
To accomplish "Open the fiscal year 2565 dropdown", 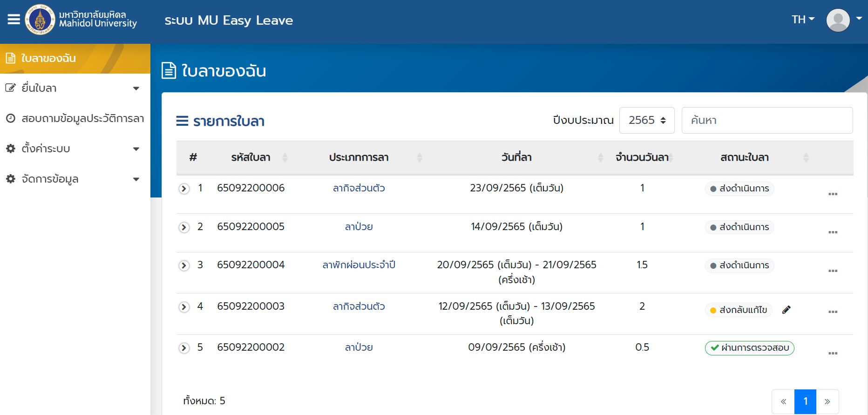I will (x=647, y=120).
